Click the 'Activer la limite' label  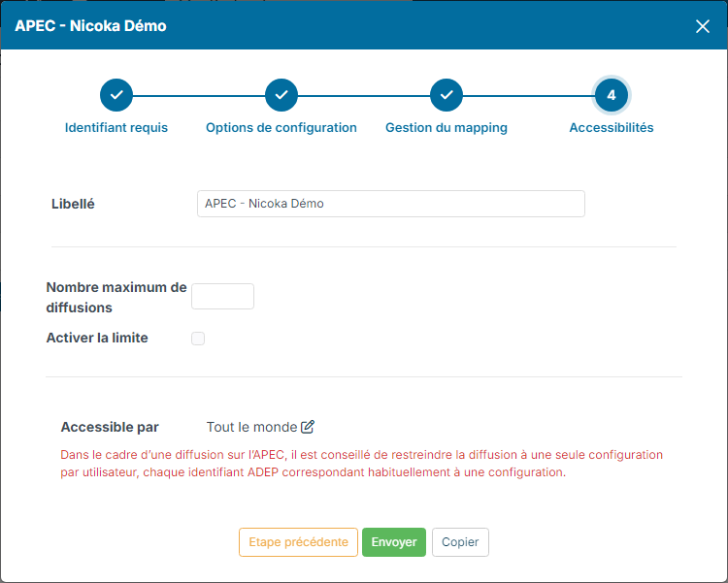(x=97, y=338)
